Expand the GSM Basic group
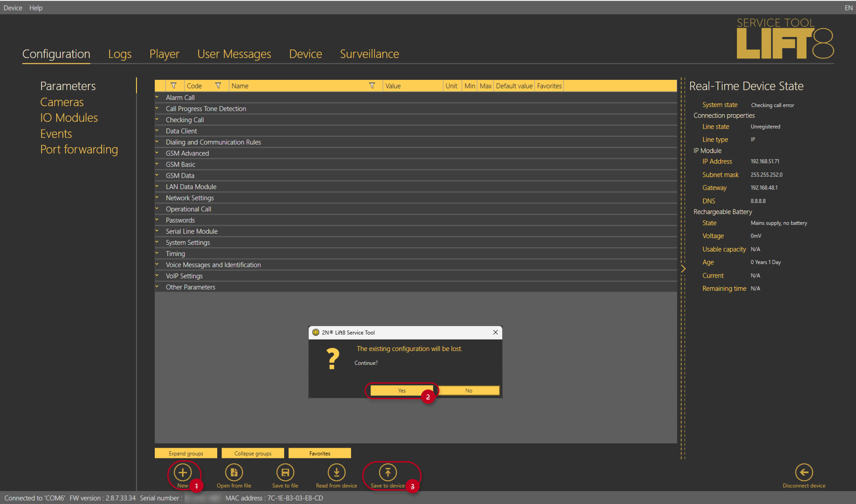The image size is (856, 504). point(157,164)
